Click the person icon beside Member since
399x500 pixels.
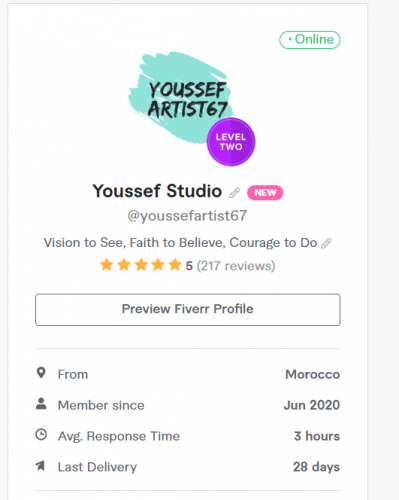(x=41, y=404)
